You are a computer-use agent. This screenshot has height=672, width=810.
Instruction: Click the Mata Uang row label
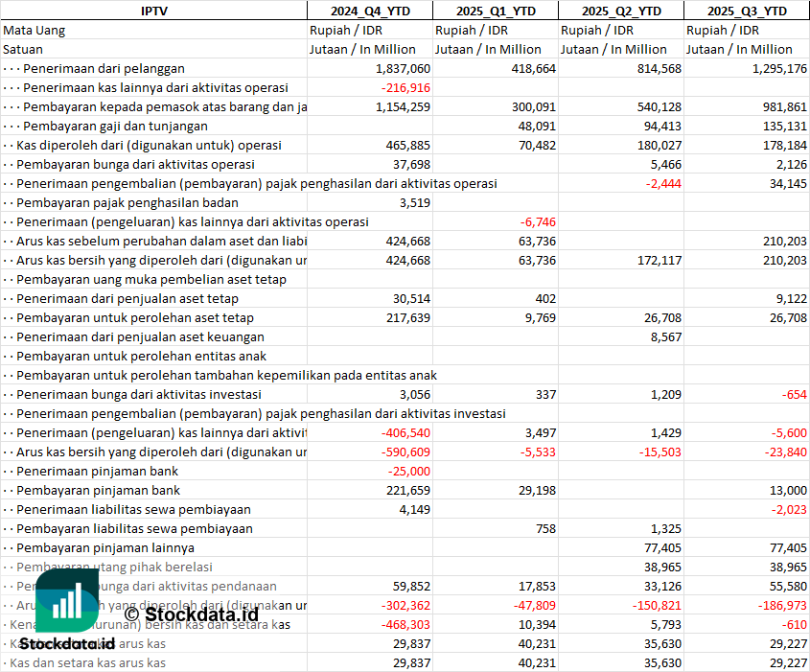(x=35, y=31)
